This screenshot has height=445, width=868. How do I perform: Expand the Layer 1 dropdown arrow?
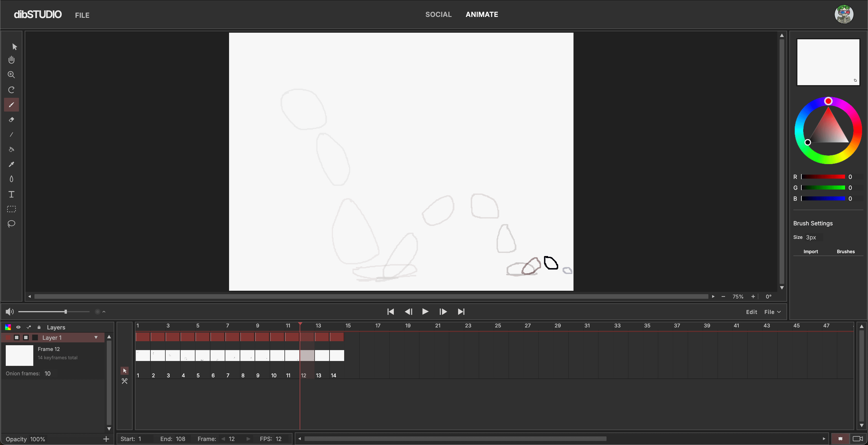(96, 337)
